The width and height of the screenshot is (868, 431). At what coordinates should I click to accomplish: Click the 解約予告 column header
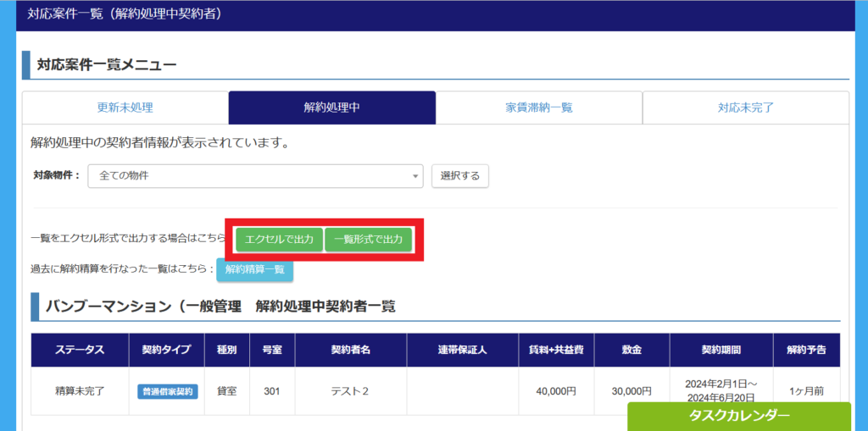[x=806, y=350]
